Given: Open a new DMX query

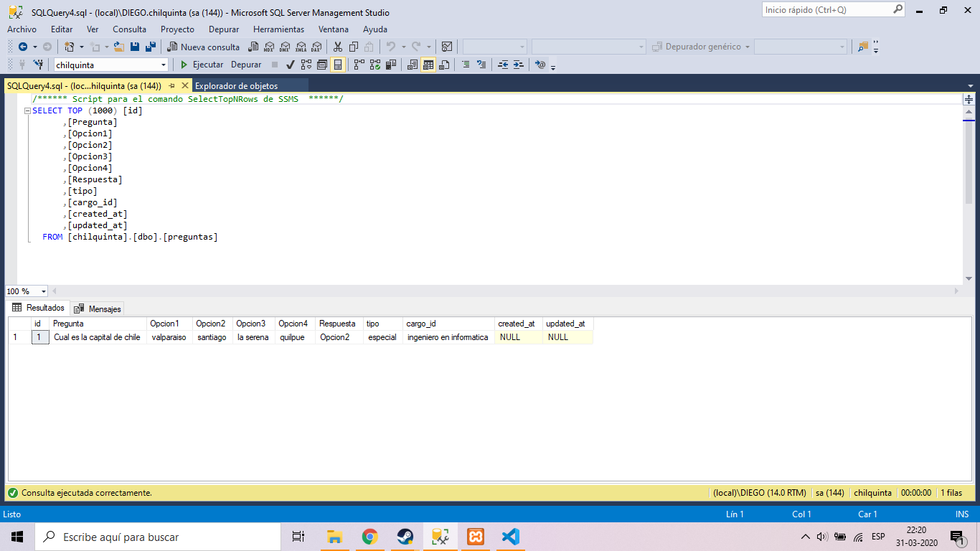Looking at the screenshot, I should click(284, 47).
